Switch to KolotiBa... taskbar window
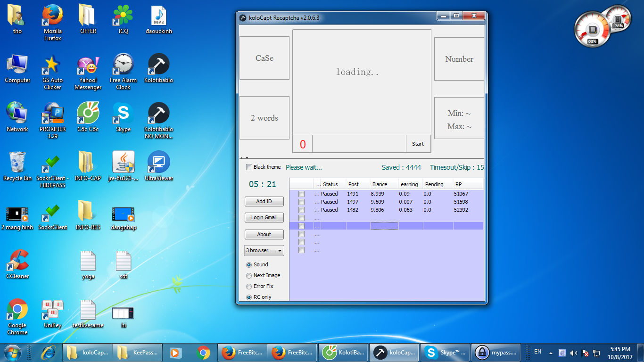Image resolution: width=644 pixels, height=362 pixels. (343, 353)
